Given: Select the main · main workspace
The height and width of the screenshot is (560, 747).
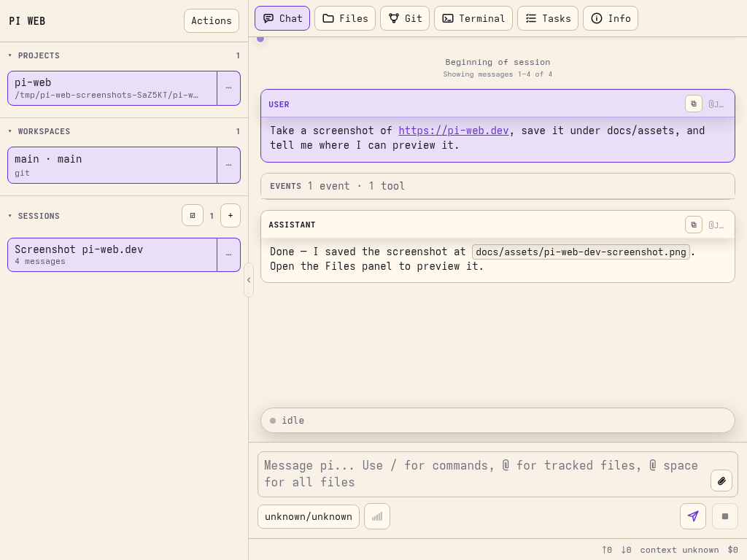Looking at the screenshot, I should [112, 166].
